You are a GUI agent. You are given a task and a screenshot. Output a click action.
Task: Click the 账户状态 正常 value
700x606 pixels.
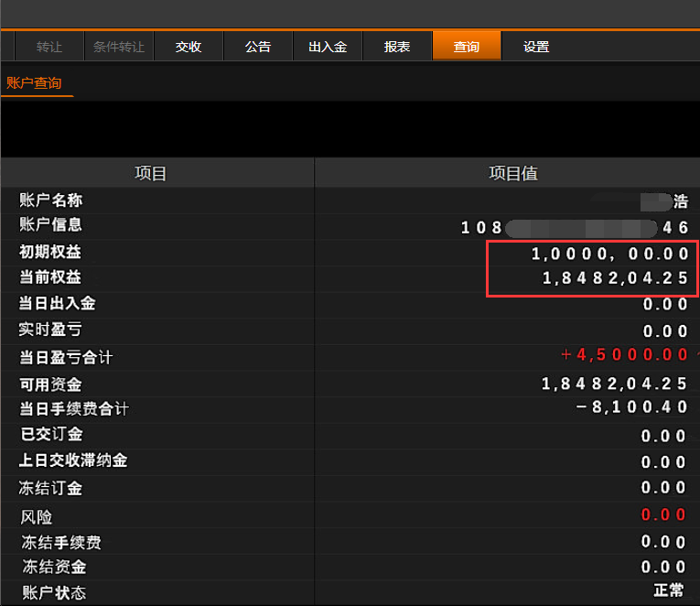pyautogui.click(x=669, y=590)
